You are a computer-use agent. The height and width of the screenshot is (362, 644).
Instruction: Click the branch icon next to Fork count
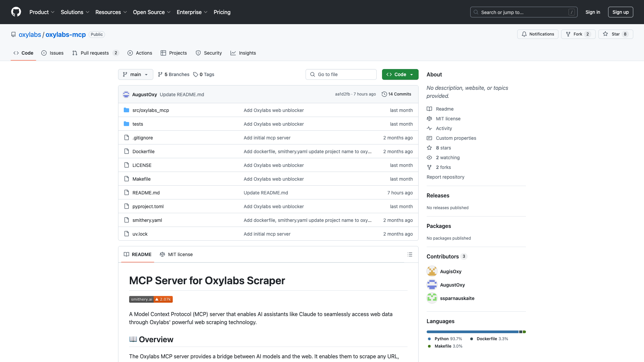click(x=568, y=34)
